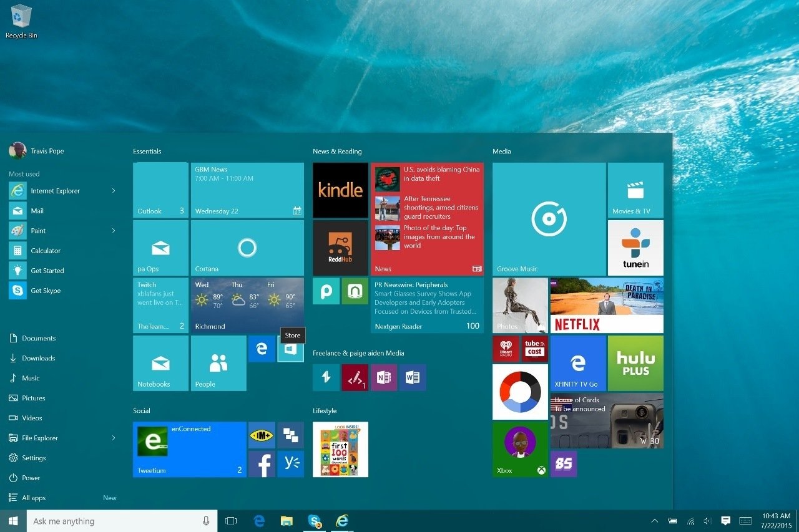Open the Photos tile

[x=520, y=306]
